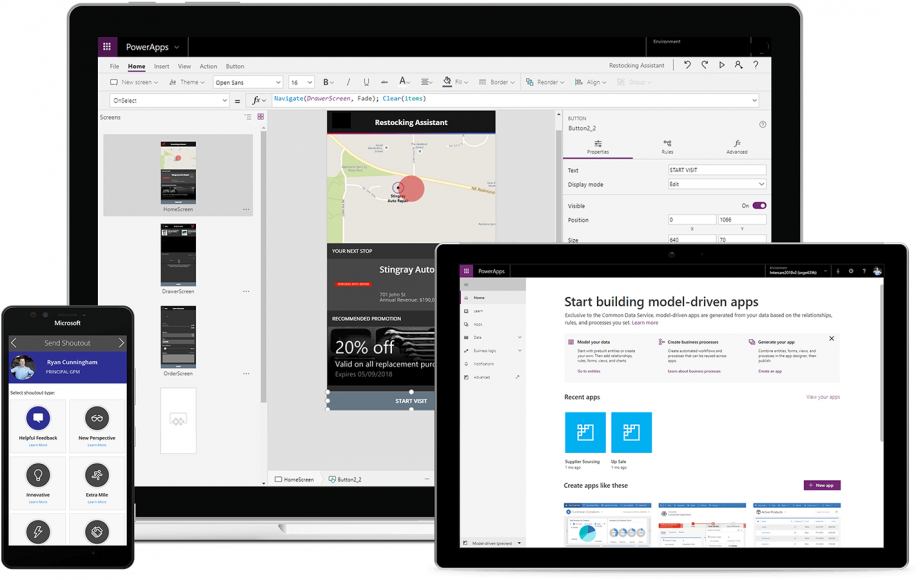920x580 pixels.
Task: Switch to the Advanced properties tab
Action: point(736,147)
